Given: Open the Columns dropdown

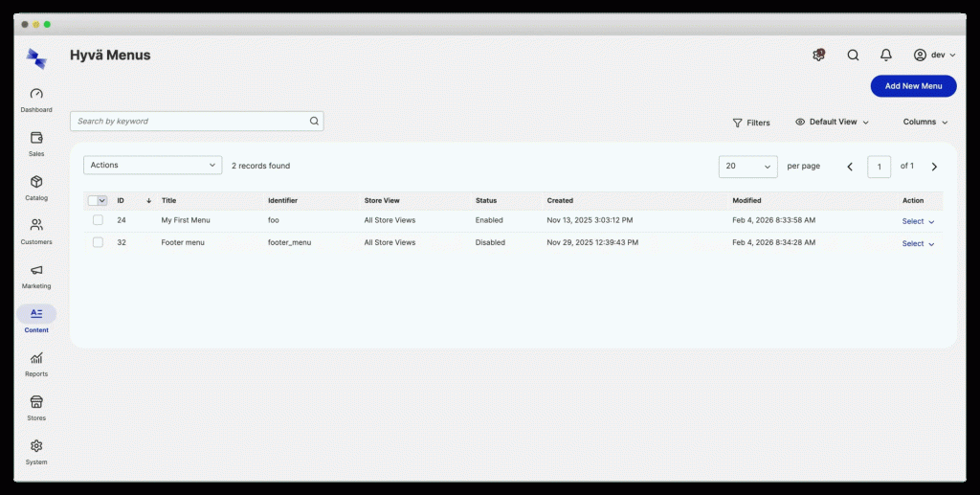Looking at the screenshot, I should (x=925, y=122).
